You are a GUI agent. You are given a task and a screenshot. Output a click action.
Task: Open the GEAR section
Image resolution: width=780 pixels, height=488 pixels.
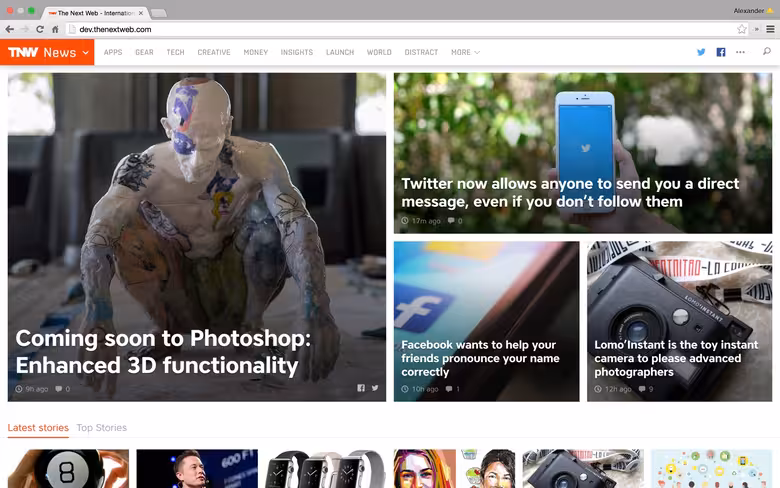pos(144,52)
